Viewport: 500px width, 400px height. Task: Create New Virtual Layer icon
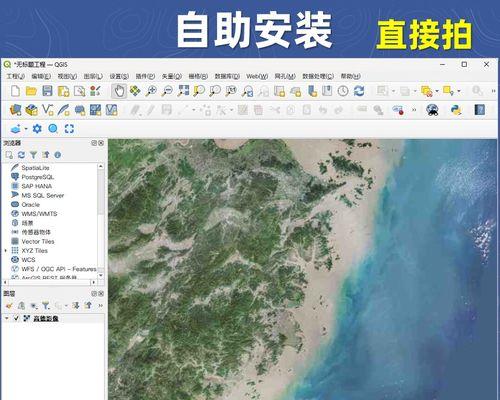[111, 110]
